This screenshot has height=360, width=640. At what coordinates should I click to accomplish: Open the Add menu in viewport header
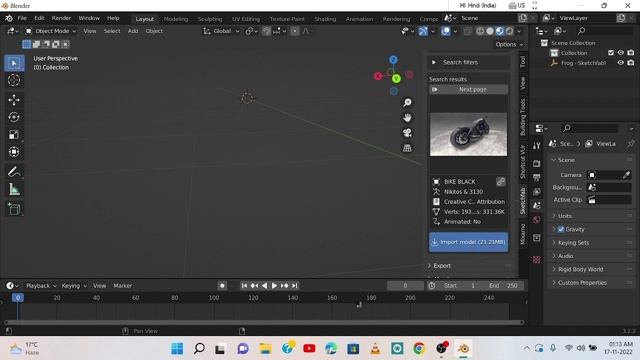click(133, 31)
